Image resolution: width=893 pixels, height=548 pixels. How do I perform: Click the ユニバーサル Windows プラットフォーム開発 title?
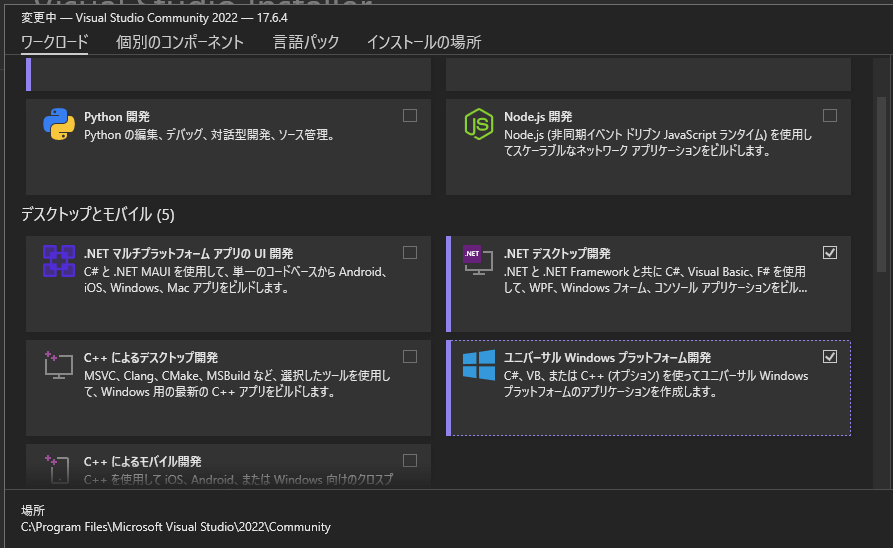click(x=607, y=358)
